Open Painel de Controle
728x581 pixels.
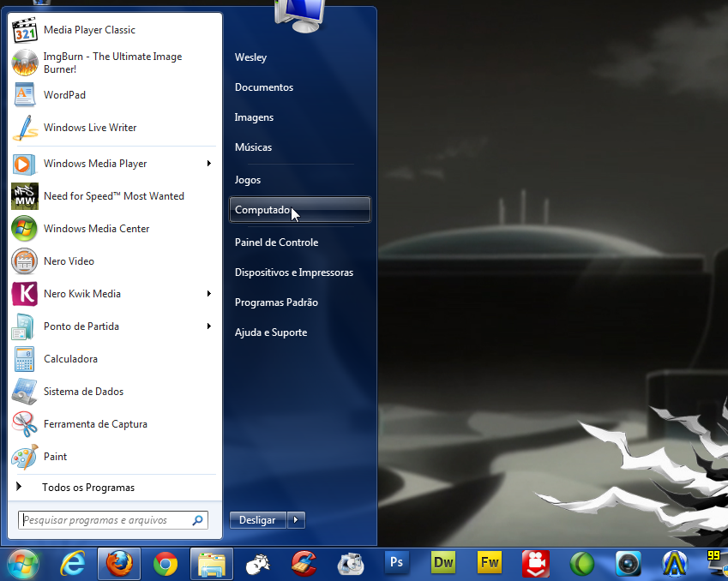pyautogui.click(x=276, y=243)
